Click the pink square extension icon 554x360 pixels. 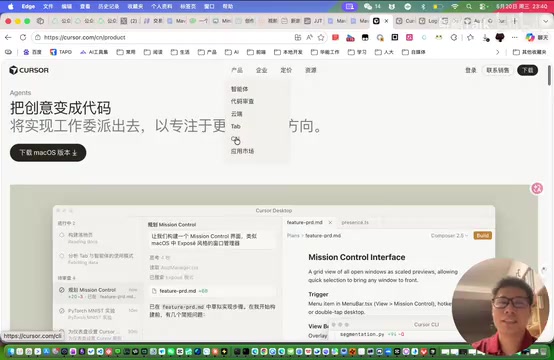click(x=409, y=37)
